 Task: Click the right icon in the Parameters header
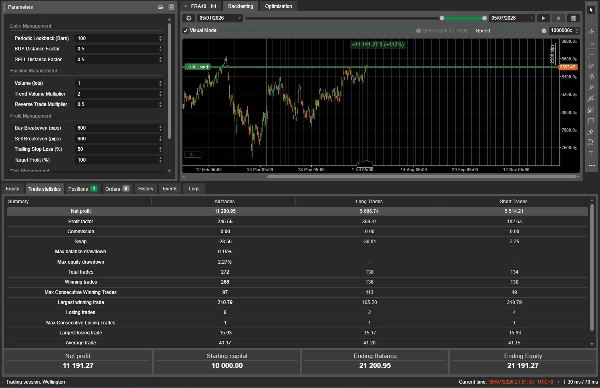point(171,7)
